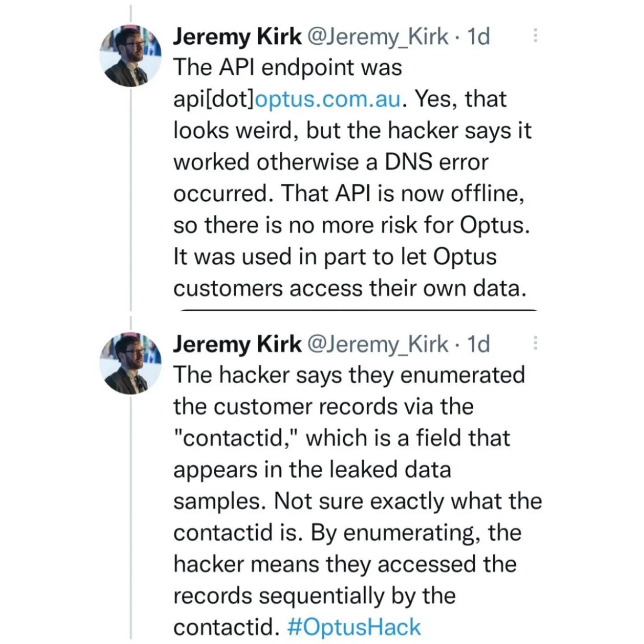Click the Jeremy Kirk name on the first tweet
This screenshot has width=644, height=644.
[237, 36]
